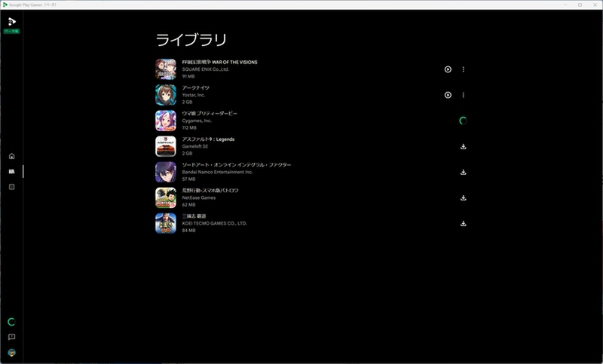Click developer name 'Gameloft SE'
This screenshot has width=603, height=364.
[x=195, y=146]
